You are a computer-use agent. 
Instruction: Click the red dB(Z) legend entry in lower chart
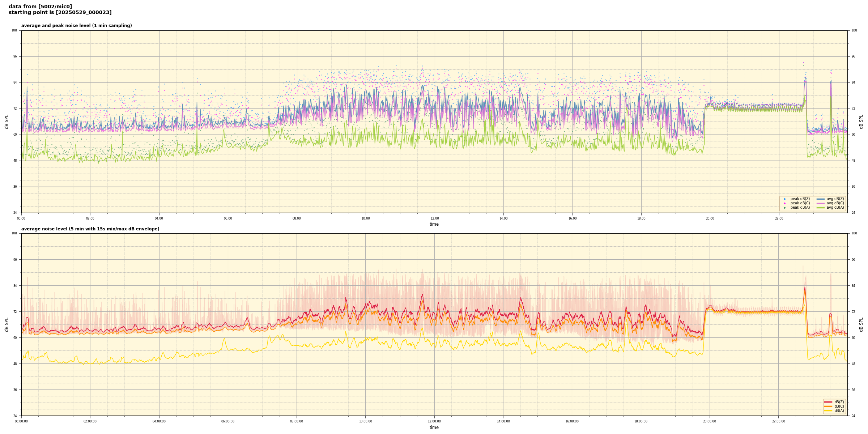click(828, 402)
